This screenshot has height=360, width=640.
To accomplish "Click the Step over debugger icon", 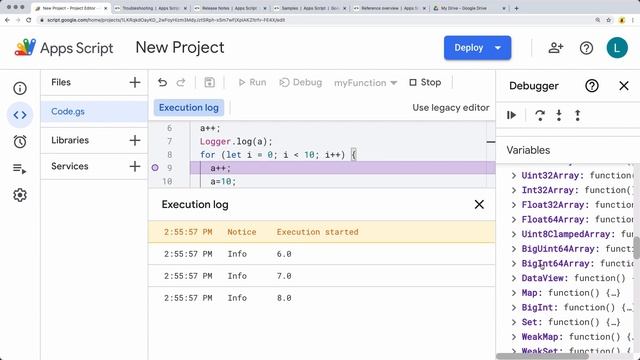I will pyautogui.click(x=540, y=116).
